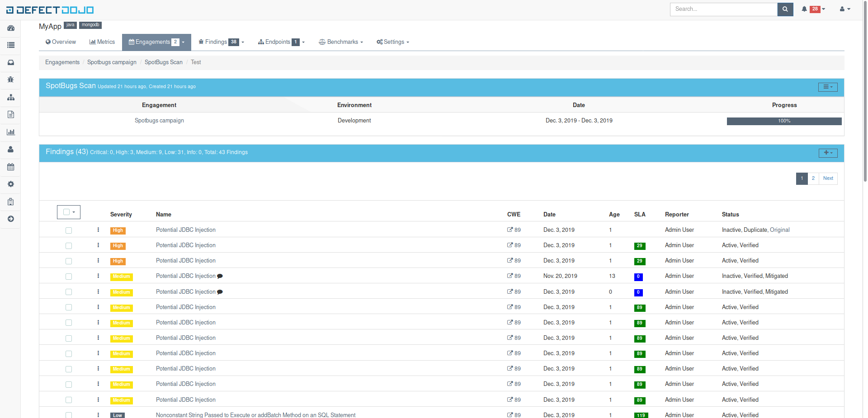Open the user account menu icon
The height and width of the screenshot is (418, 868).
tap(845, 9)
